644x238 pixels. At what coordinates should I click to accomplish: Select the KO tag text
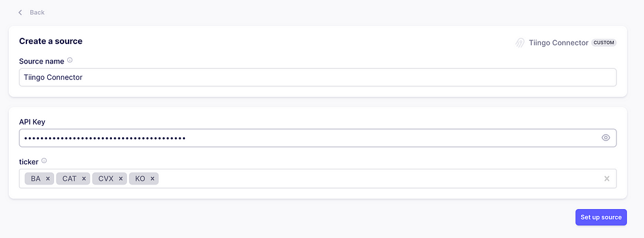pyautogui.click(x=140, y=179)
